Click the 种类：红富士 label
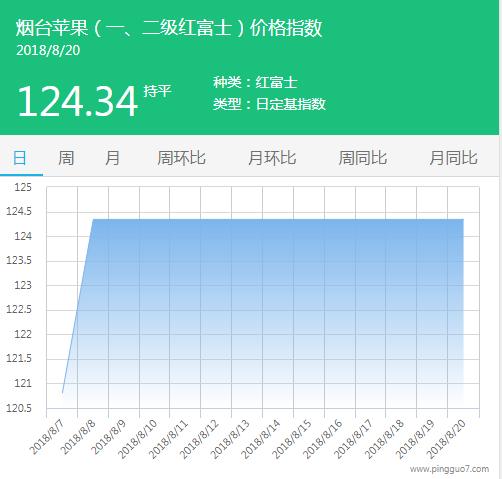502x479 pixels. click(255, 82)
